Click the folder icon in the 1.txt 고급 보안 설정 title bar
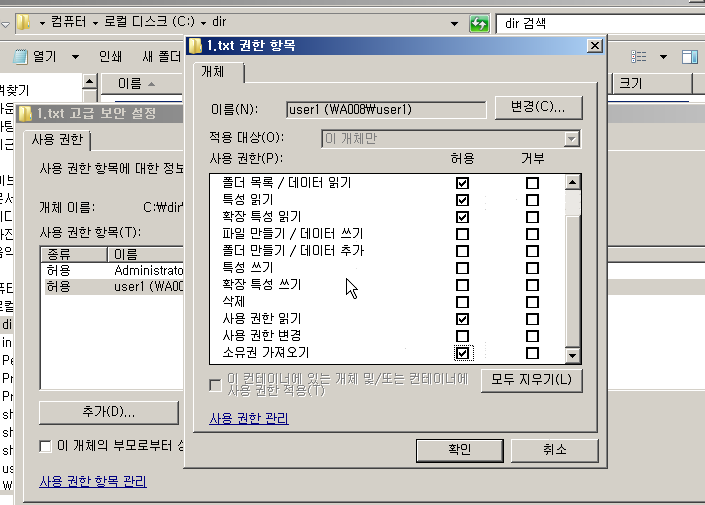This screenshot has height=505, width=705. (26, 113)
